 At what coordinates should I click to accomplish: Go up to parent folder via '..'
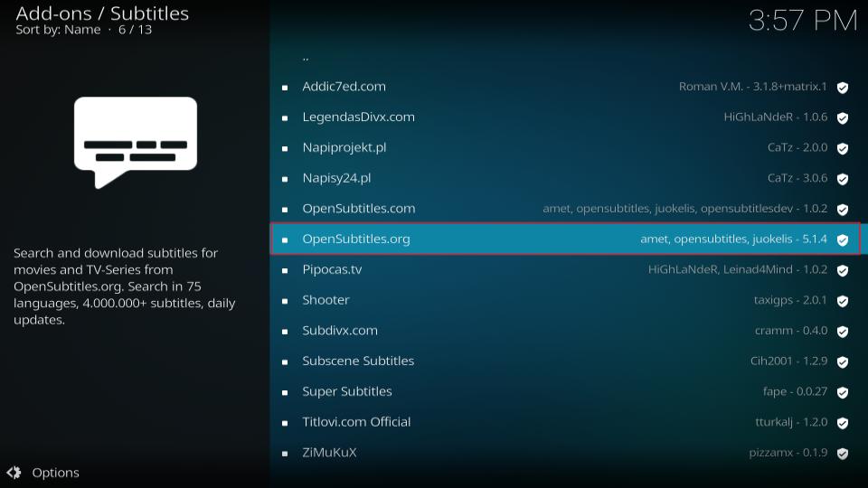tap(306, 57)
